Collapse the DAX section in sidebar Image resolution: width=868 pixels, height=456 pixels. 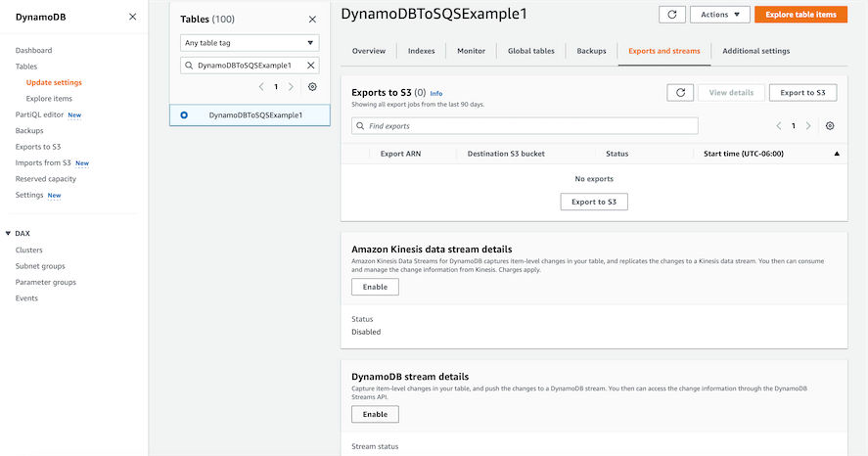point(9,234)
